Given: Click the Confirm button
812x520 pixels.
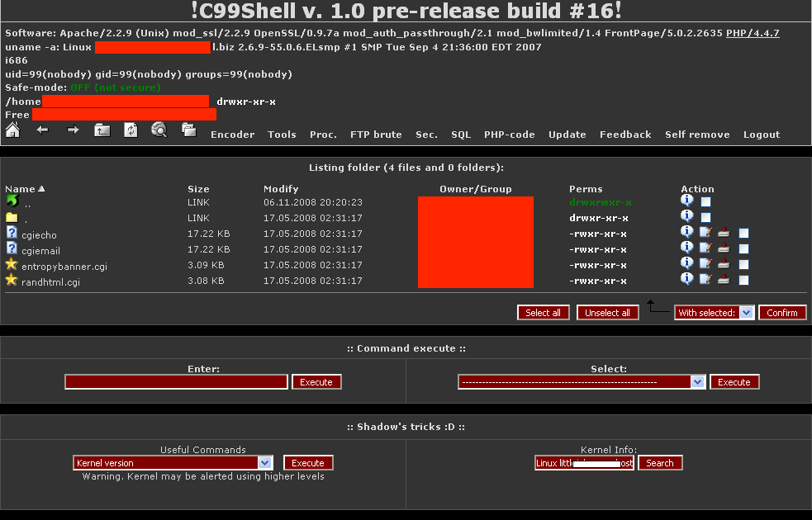Looking at the screenshot, I should 782,313.
